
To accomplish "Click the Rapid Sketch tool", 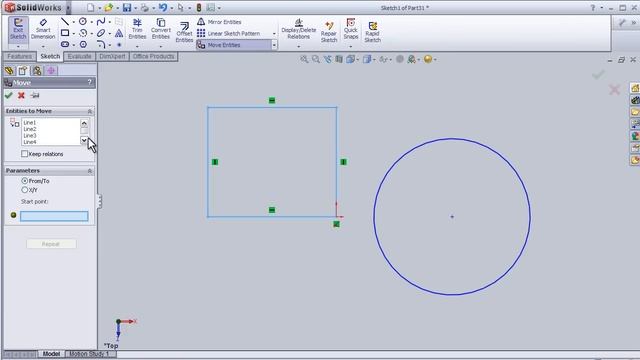I will pyautogui.click(x=372, y=32).
